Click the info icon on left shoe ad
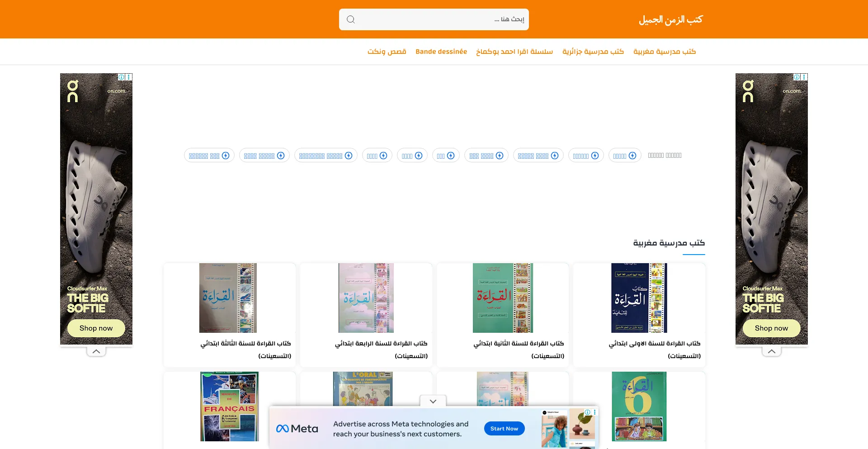 pyautogui.click(x=121, y=77)
